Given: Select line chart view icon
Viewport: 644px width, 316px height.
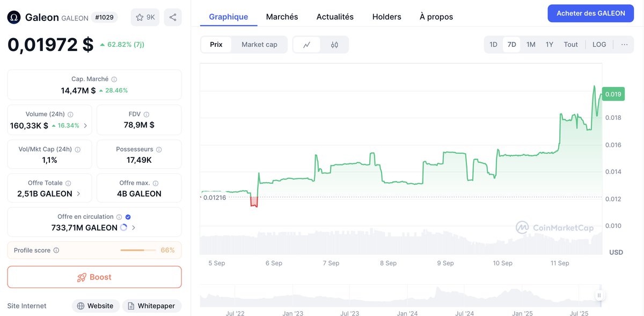Looking at the screenshot, I should (307, 45).
